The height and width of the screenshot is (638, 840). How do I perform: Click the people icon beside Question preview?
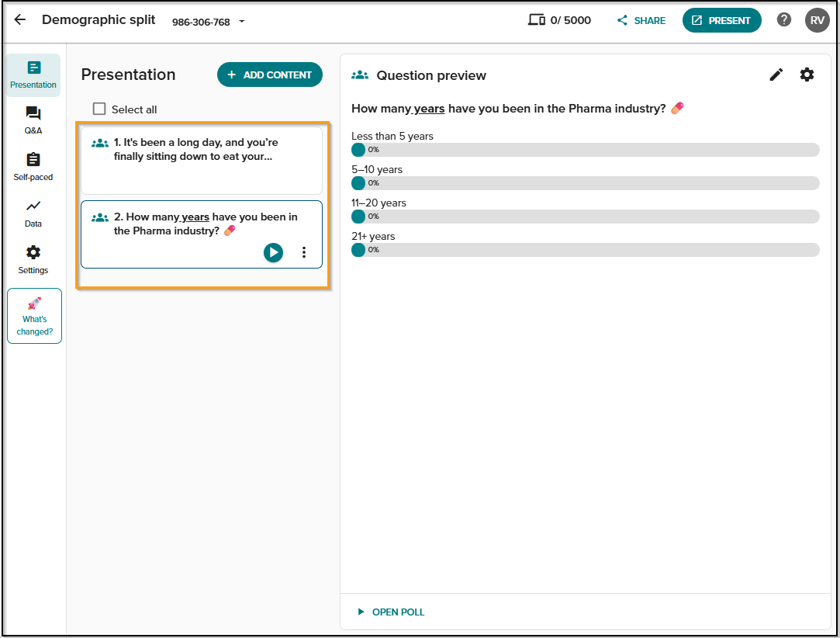(x=359, y=75)
